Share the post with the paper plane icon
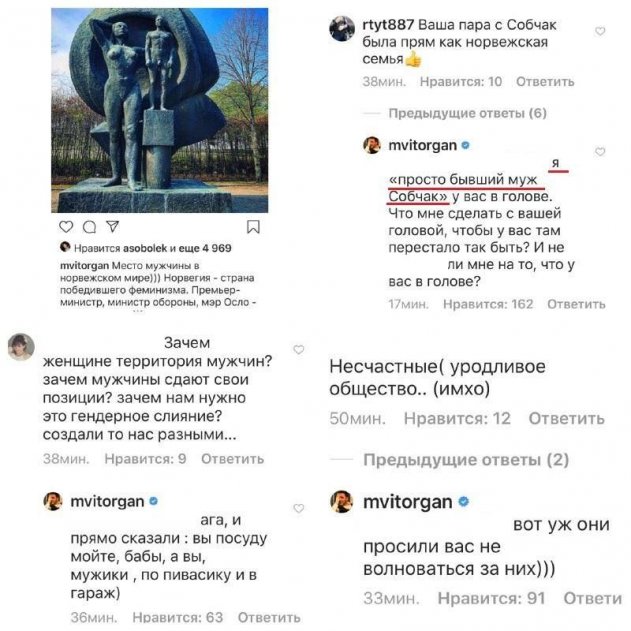Image resolution: width=631 pixels, height=631 pixels. click(x=112, y=227)
